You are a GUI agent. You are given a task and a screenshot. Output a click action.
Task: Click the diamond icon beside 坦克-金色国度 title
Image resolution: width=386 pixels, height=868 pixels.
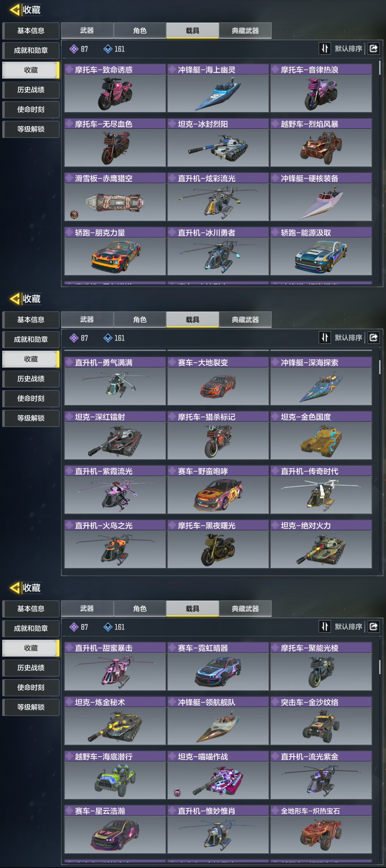point(276,417)
